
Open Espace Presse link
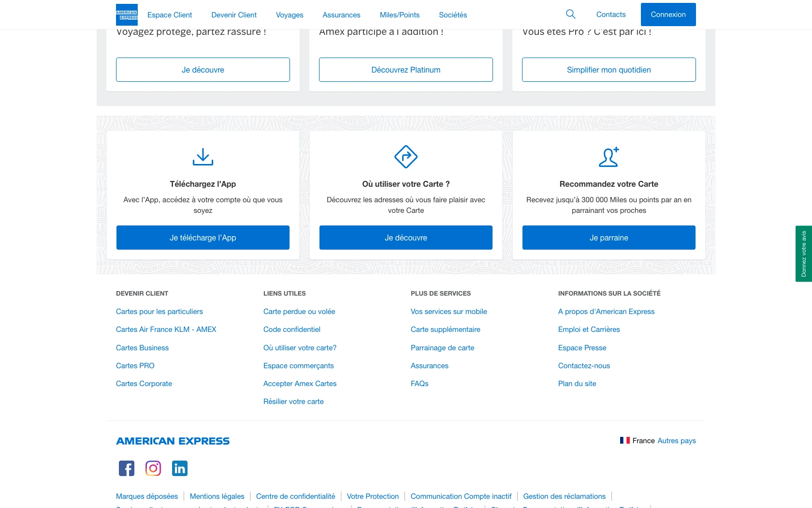(582, 348)
